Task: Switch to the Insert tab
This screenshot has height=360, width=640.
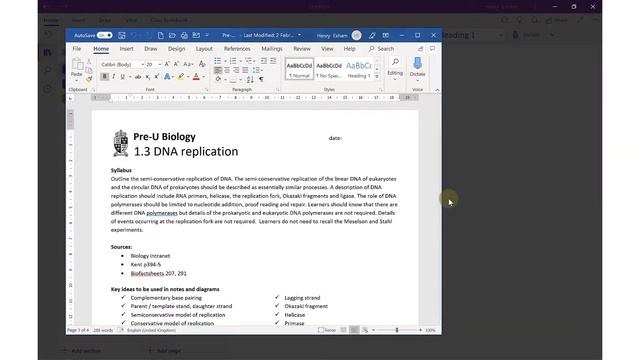Action: click(127, 49)
